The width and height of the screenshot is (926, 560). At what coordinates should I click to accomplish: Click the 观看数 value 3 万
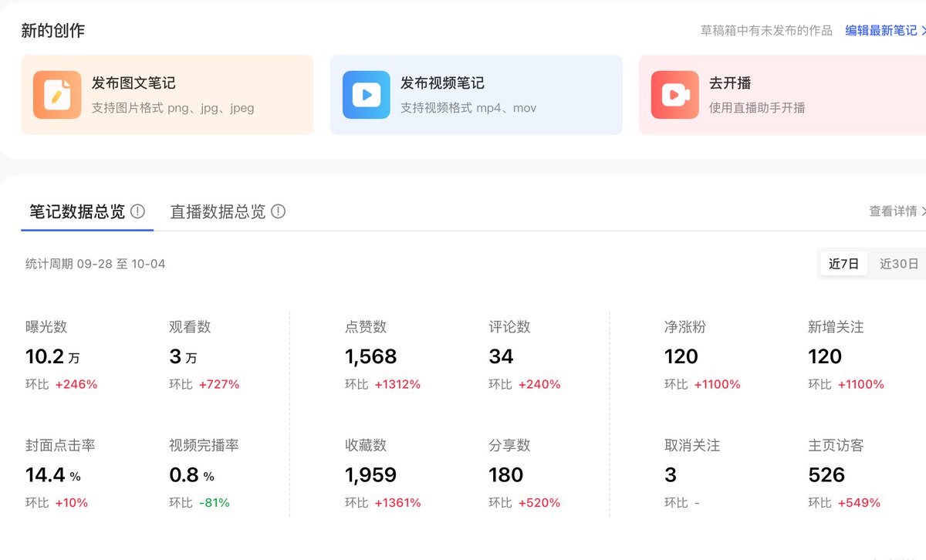point(183,356)
